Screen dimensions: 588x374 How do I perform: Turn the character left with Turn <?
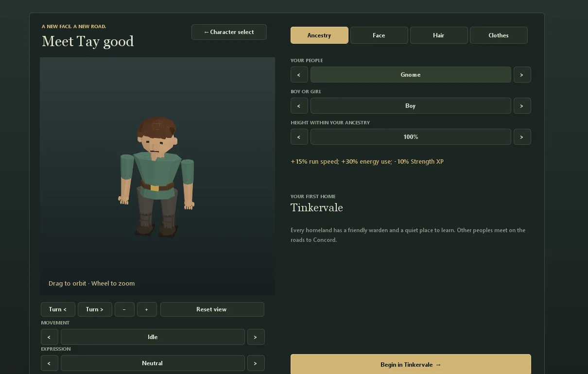point(58,309)
